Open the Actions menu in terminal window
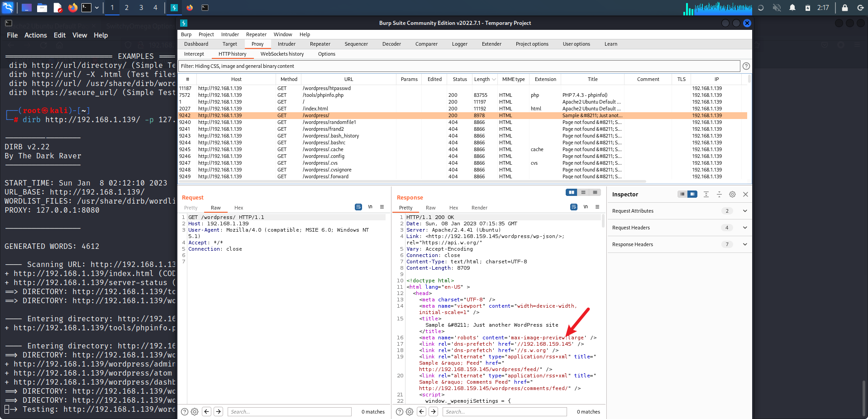 point(35,35)
